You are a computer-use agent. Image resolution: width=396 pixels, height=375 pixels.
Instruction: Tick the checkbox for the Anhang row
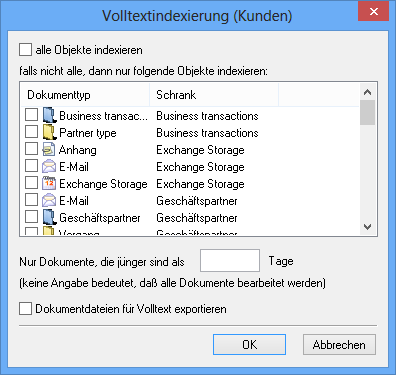[x=31, y=149]
